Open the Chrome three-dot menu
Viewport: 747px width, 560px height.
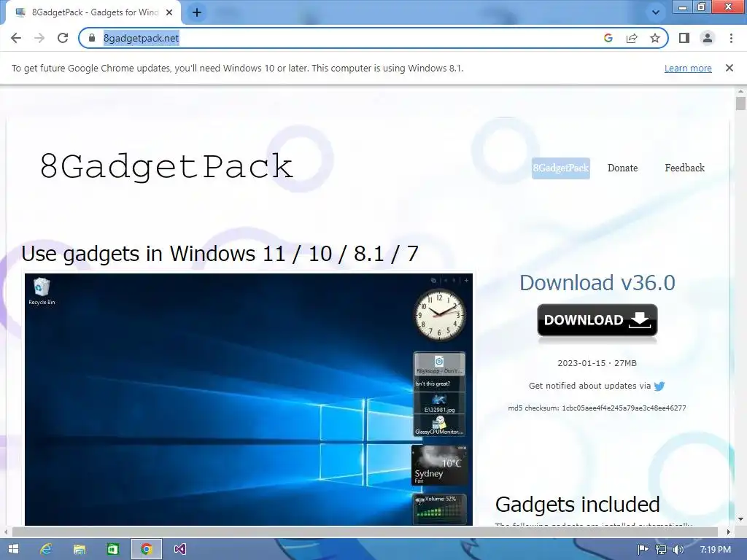731,38
